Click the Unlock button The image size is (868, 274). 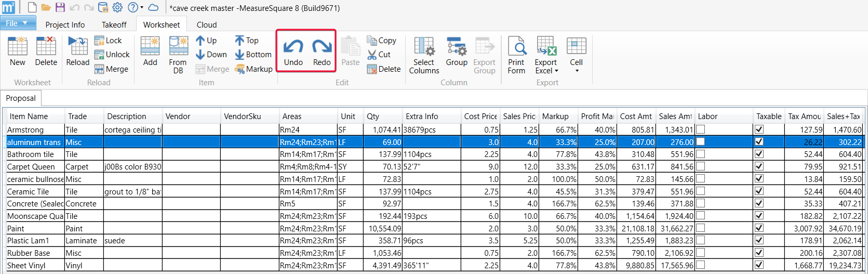pos(112,55)
